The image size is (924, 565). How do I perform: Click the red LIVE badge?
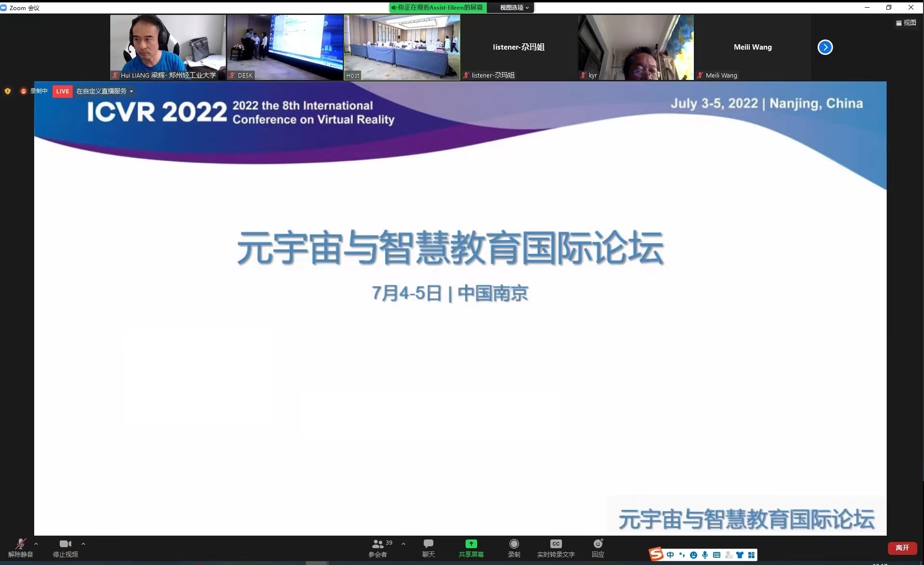coord(63,91)
